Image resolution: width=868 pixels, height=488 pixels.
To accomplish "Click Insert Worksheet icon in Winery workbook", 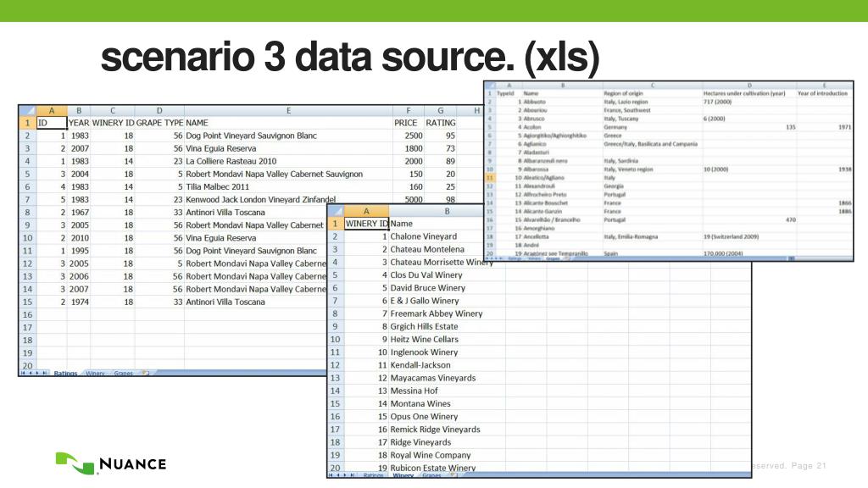I will [453, 475].
